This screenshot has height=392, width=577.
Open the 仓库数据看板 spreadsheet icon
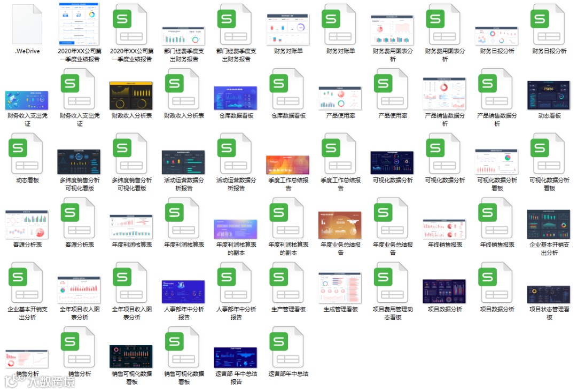(288, 89)
